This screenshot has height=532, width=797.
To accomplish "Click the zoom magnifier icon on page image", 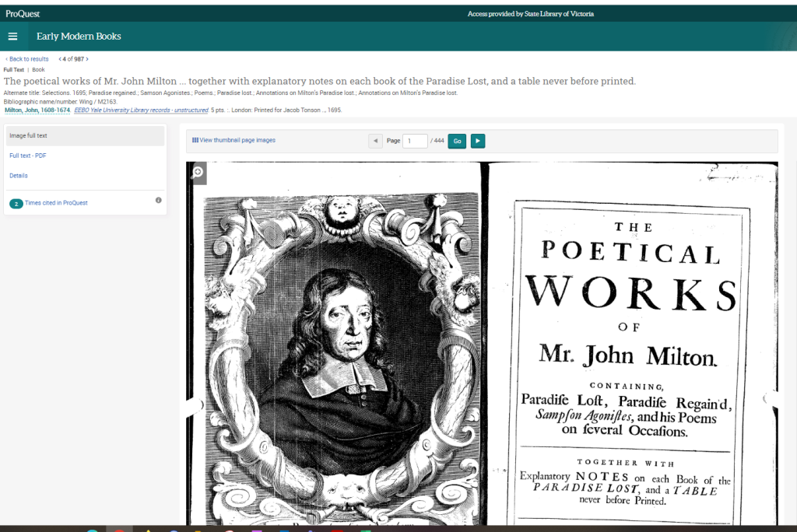I will click(198, 173).
